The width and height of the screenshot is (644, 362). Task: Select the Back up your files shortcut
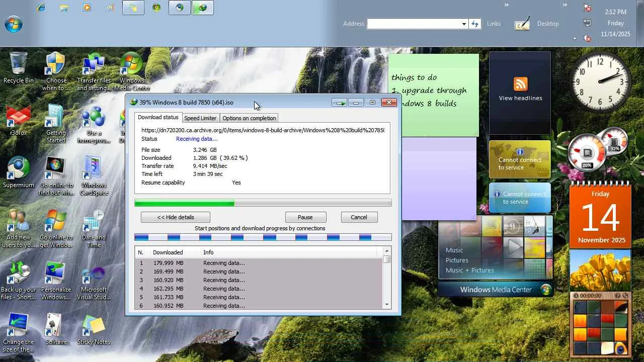pos(19,281)
